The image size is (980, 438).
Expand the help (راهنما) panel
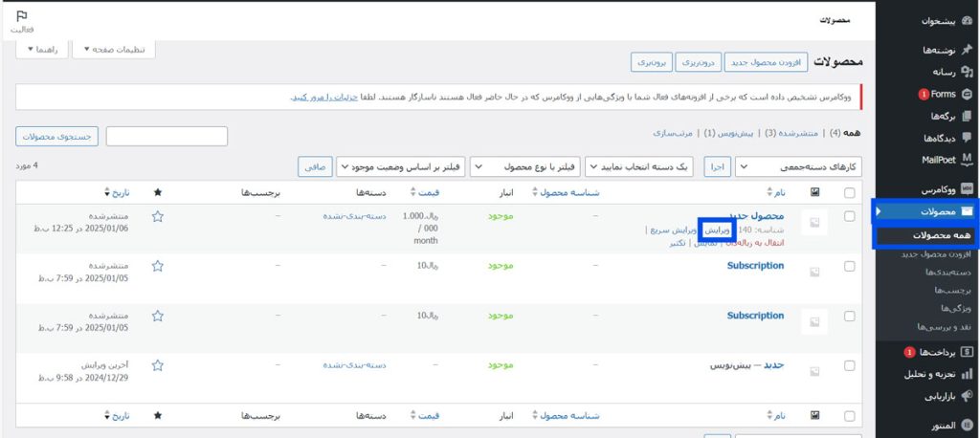pyautogui.click(x=41, y=50)
